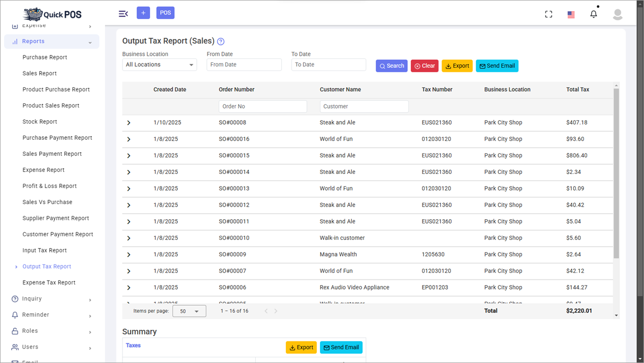Switch to the Input Tax Report
The height and width of the screenshot is (363, 644).
point(44,250)
